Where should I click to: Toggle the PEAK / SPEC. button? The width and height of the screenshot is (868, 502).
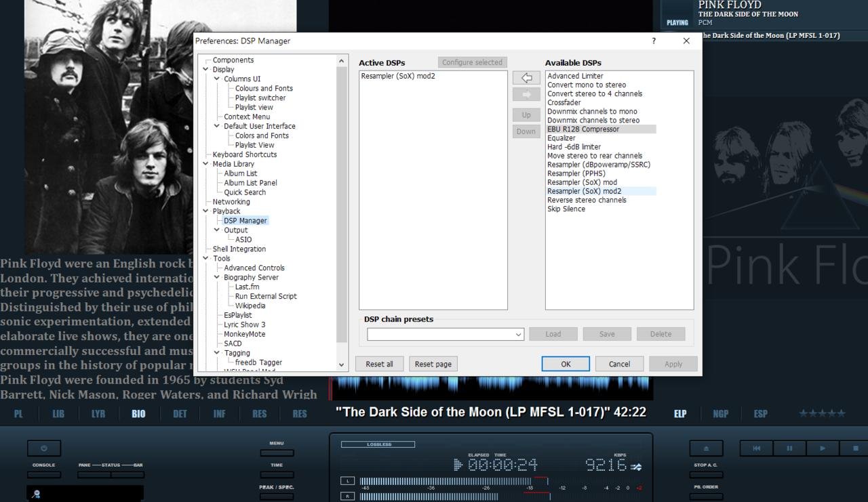click(x=277, y=496)
